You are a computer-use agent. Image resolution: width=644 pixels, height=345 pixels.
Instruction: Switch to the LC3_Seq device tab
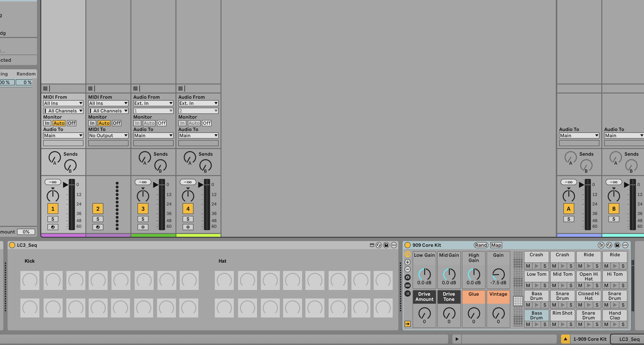pyautogui.click(x=629, y=339)
